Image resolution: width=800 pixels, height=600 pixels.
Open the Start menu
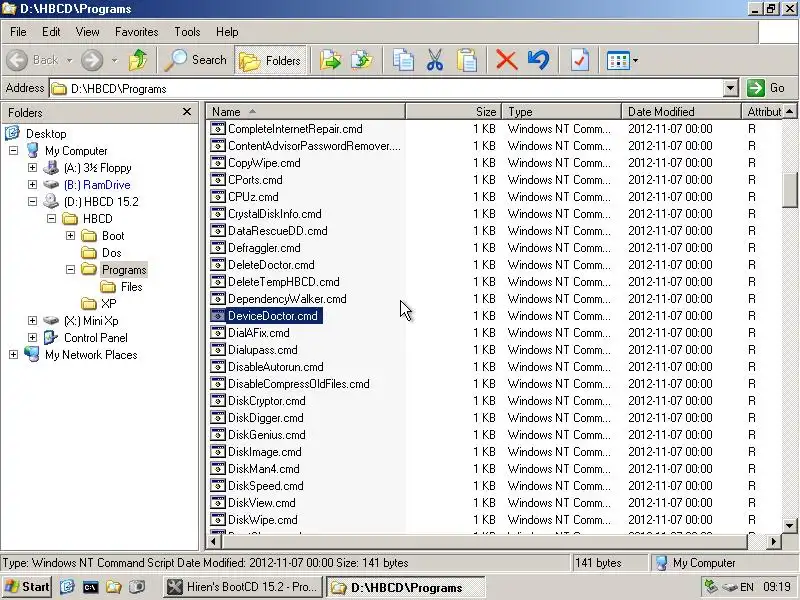27,587
